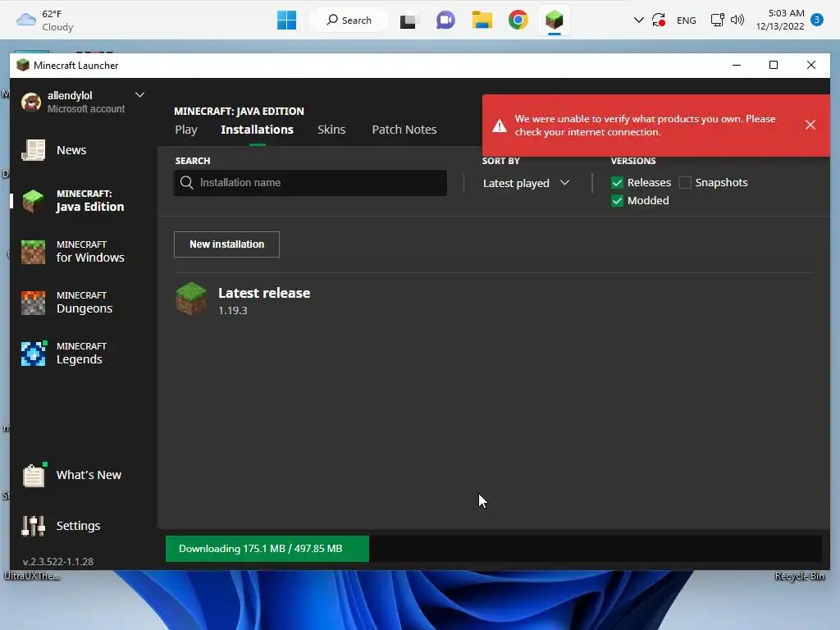Maximize the Minecraft Launcher window
This screenshot has height=630, width=840.
click(774, 66)
